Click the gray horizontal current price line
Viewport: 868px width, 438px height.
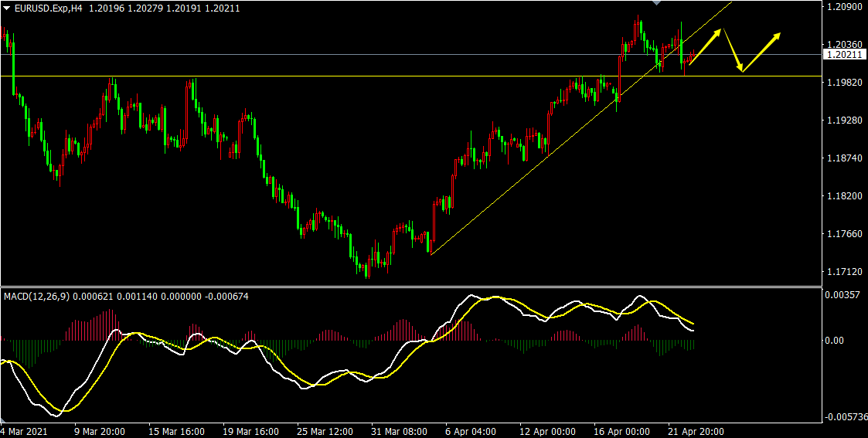click(x=386, y=55)
